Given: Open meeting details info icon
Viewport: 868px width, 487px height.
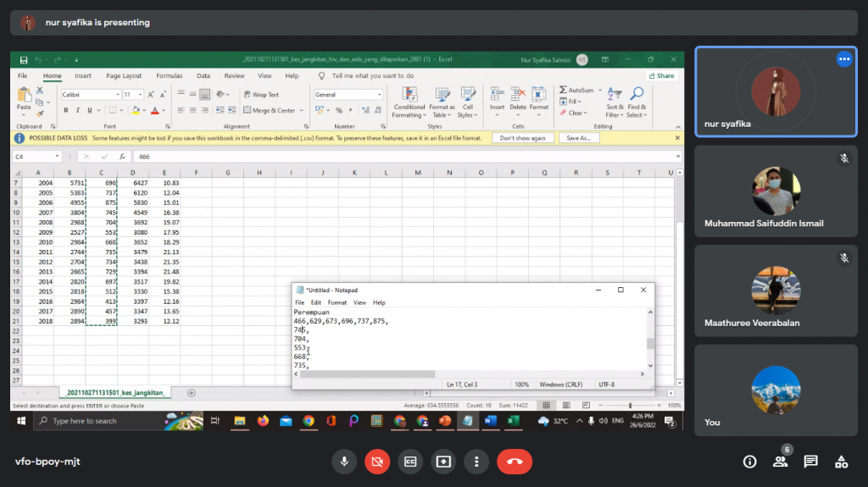Looking at the screenshot, I should 749,462.
